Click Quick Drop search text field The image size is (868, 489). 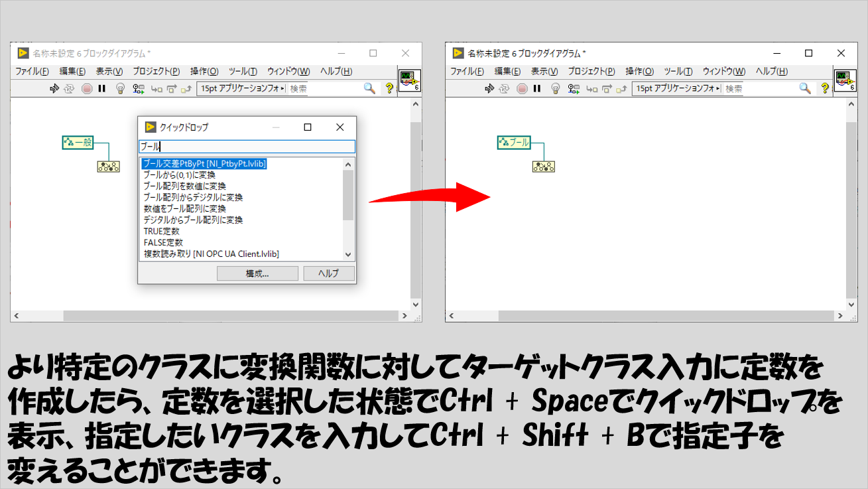point(247,147)
